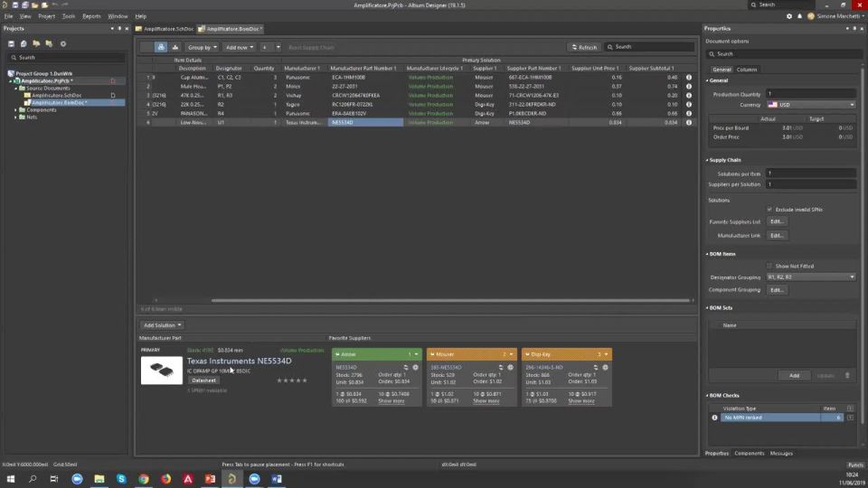This screenshot has height=488, width=868.
Task: Switch to the Messages tab at panel bottom
Action: coord(781,453)
